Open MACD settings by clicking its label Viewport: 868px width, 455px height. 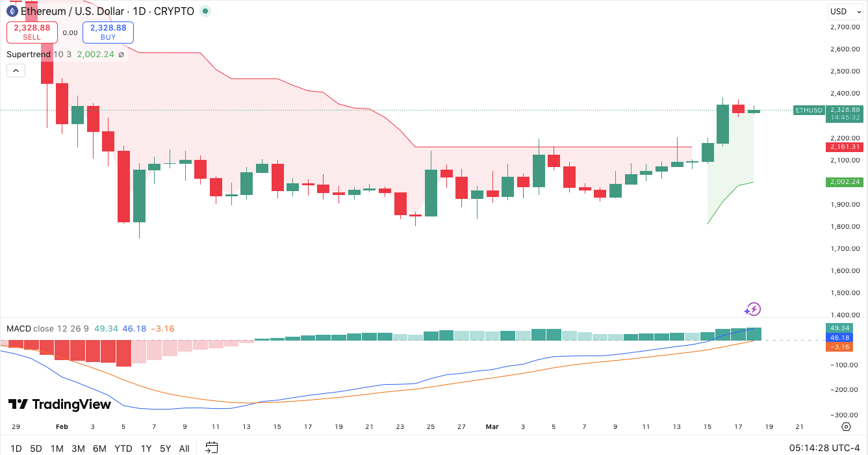pyautogui.click(x=18, y=329)
